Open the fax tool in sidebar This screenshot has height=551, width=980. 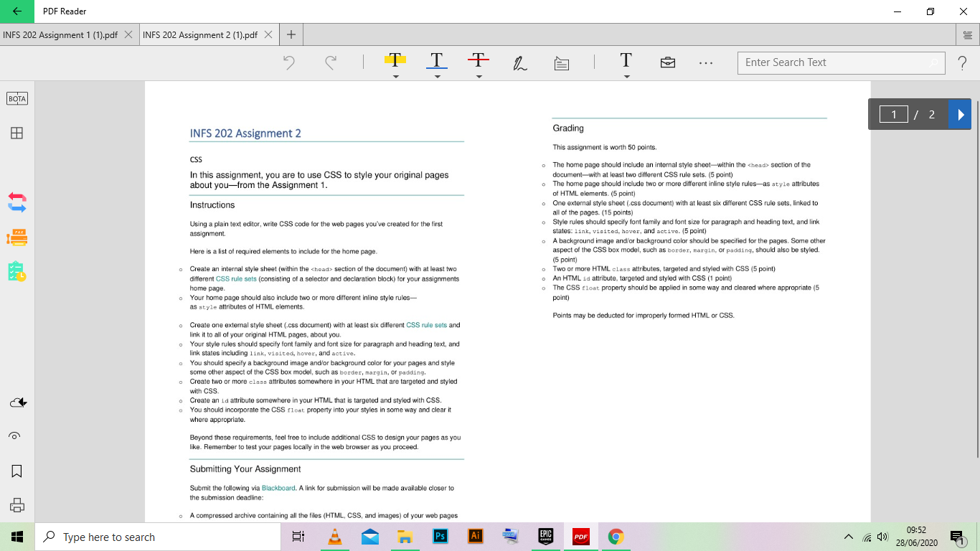(17, 237)
